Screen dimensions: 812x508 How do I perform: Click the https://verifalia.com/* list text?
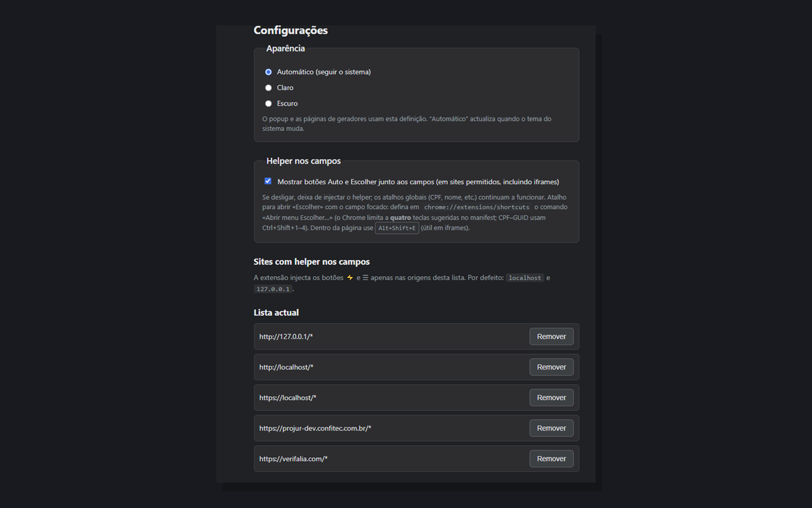pos(293,458)
